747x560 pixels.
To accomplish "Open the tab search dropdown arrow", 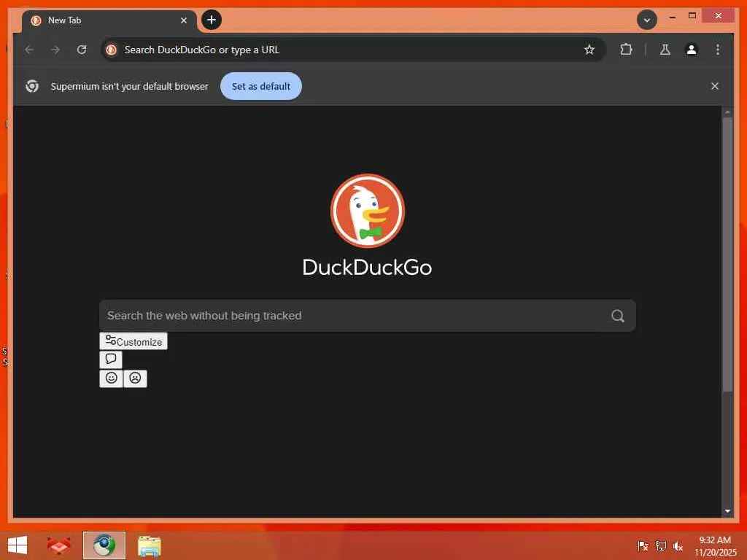I will click(647, 20).
